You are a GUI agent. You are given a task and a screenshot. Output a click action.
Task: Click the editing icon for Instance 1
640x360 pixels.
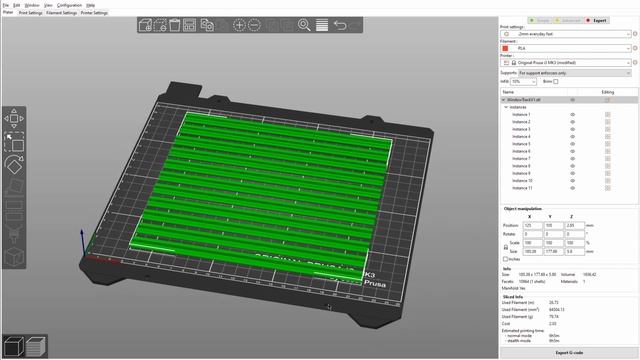click(607, 115)
